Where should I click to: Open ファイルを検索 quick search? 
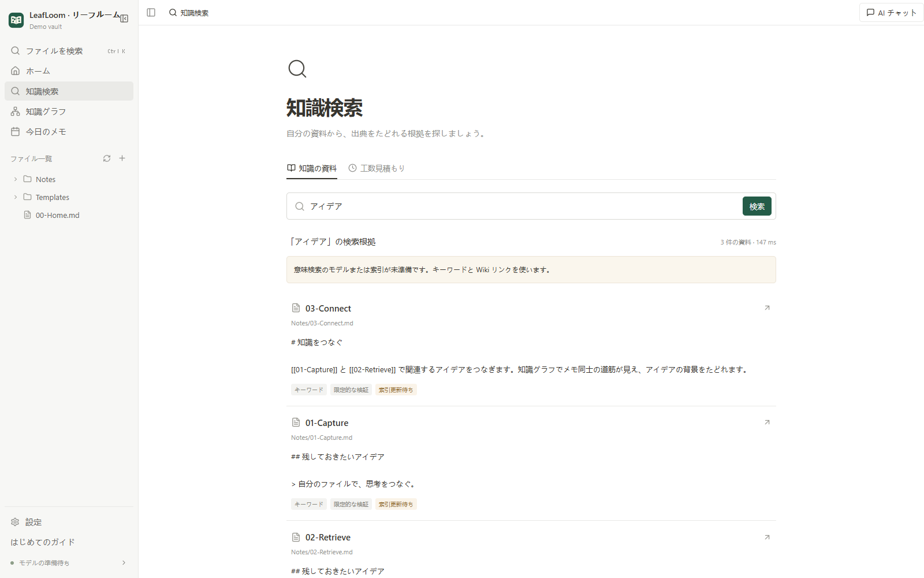pos(69,51)
